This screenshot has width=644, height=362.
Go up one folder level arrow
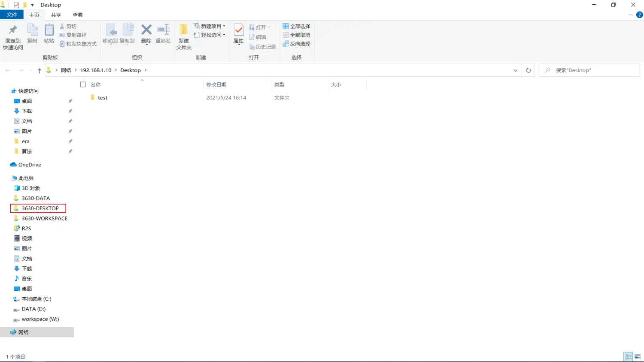tap(39, 70)
